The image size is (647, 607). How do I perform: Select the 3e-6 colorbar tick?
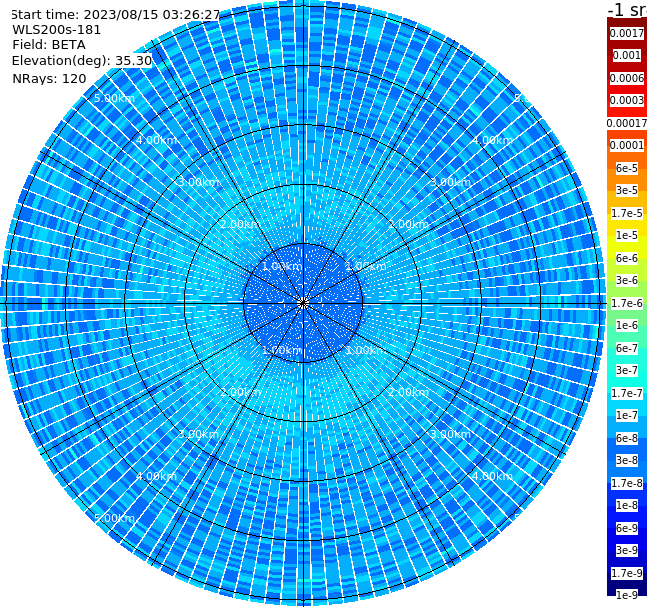627,280
